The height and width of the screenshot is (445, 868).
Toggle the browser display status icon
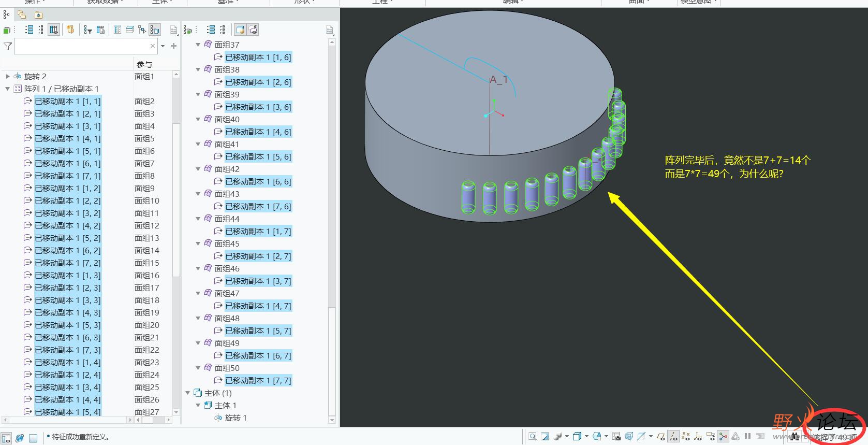pos(20,438)
